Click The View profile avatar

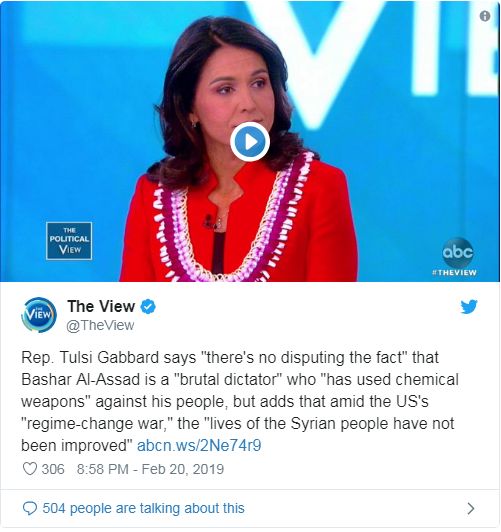click(x=39, y=315)
